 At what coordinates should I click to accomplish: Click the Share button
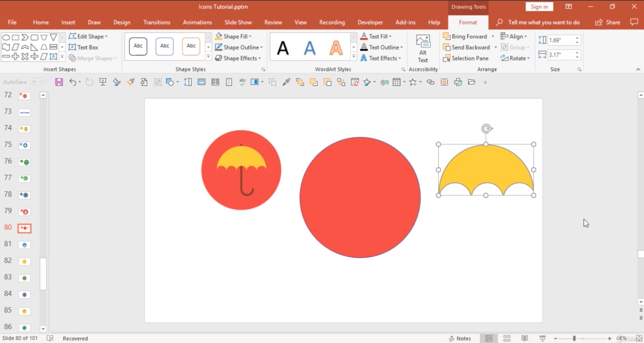coord(608,22)
